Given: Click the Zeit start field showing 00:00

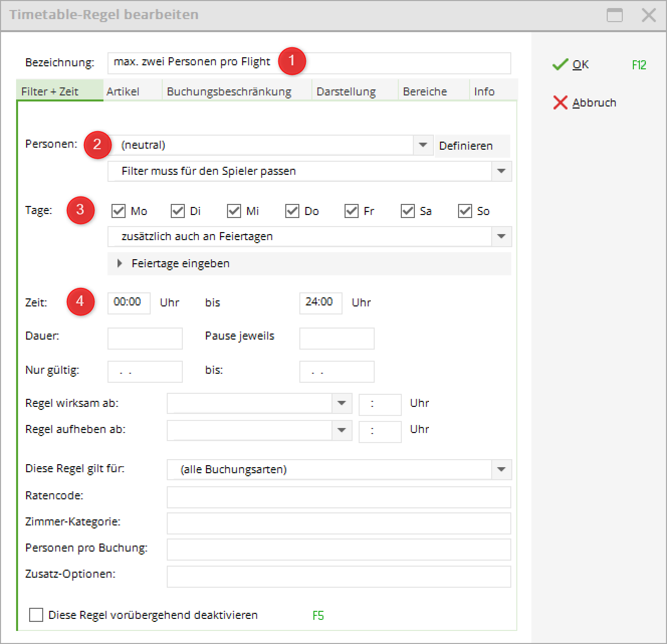Looking at the screenshot, I should 129,303.
